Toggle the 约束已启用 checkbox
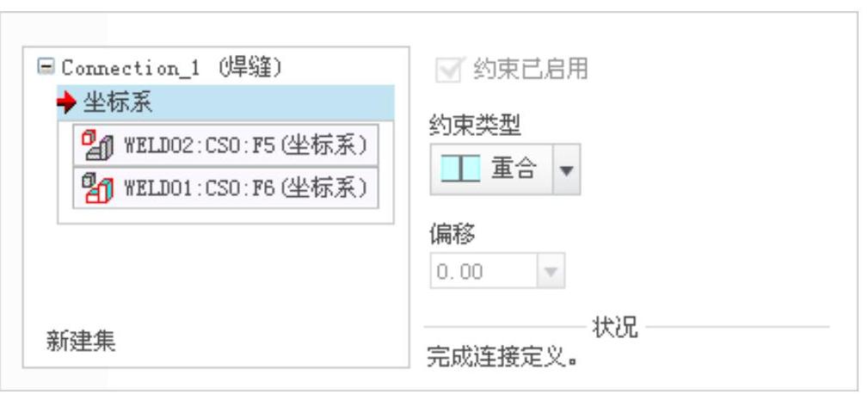Screen dimensions: 868x394 pyautogui.click(x=447, y=70)
